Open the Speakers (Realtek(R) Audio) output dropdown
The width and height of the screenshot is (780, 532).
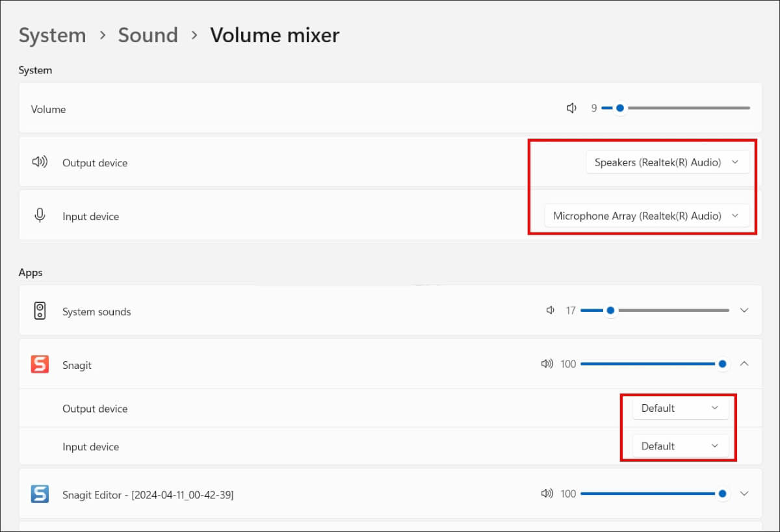(x=668, y=162)
